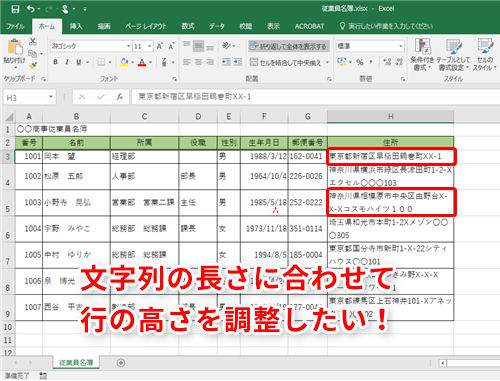
Task: Open the データ ribbon tab
Action: click(x=217, y=26)
